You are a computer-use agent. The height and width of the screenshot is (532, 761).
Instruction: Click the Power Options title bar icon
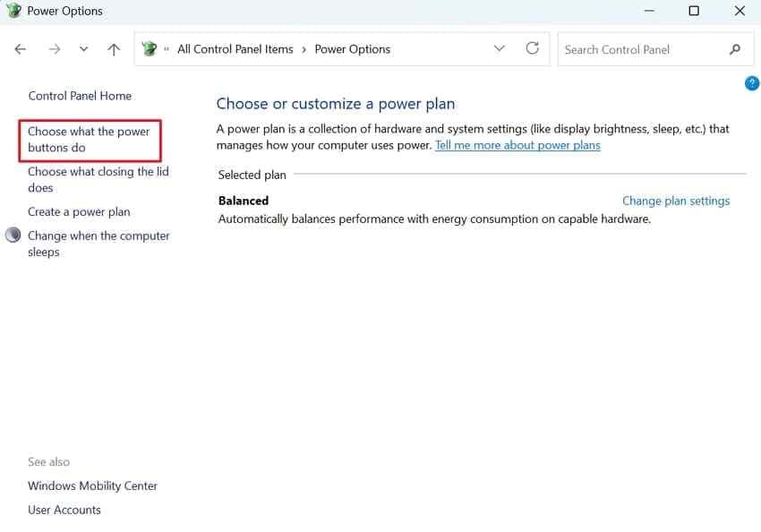14,10
